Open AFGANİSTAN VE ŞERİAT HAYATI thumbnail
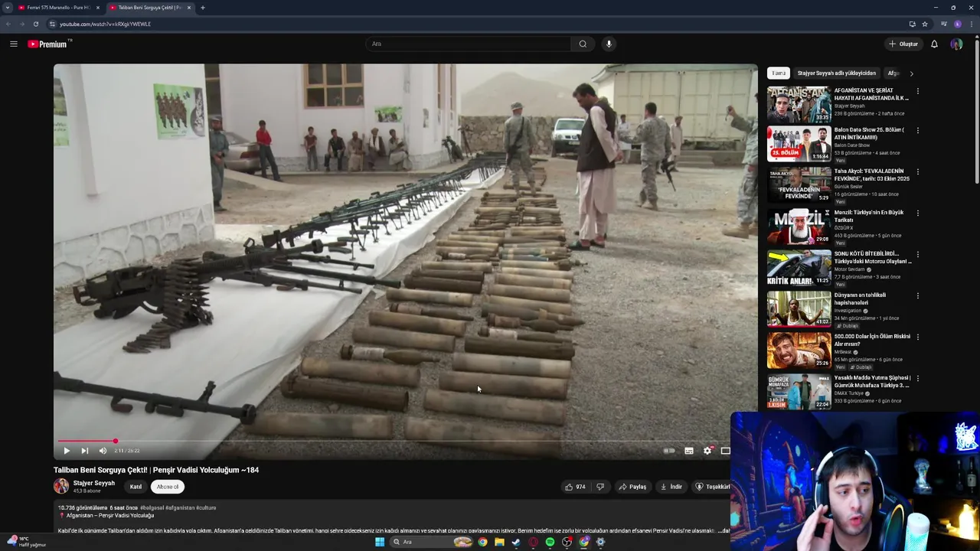 click(x=799, y=104)
